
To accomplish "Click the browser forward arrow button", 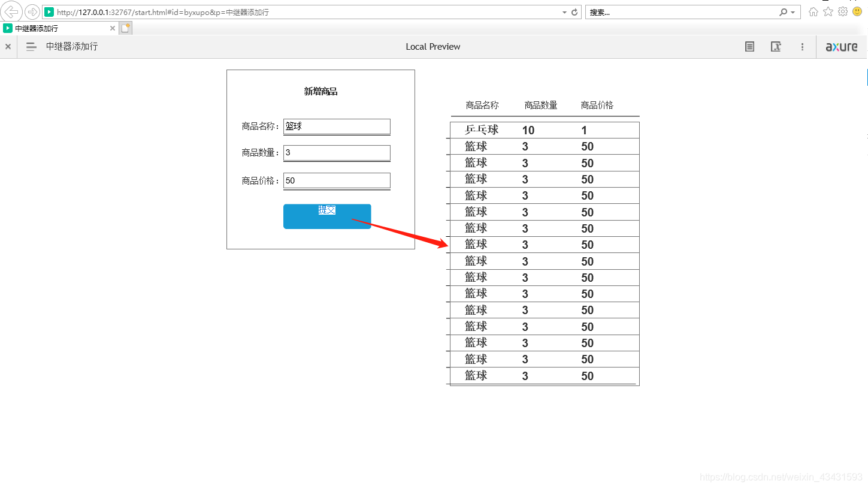I will (x=32, y=12).
